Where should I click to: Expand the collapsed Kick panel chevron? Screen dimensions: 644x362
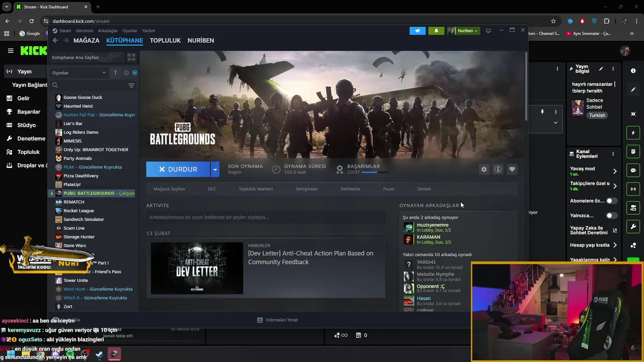click(555, 123)
